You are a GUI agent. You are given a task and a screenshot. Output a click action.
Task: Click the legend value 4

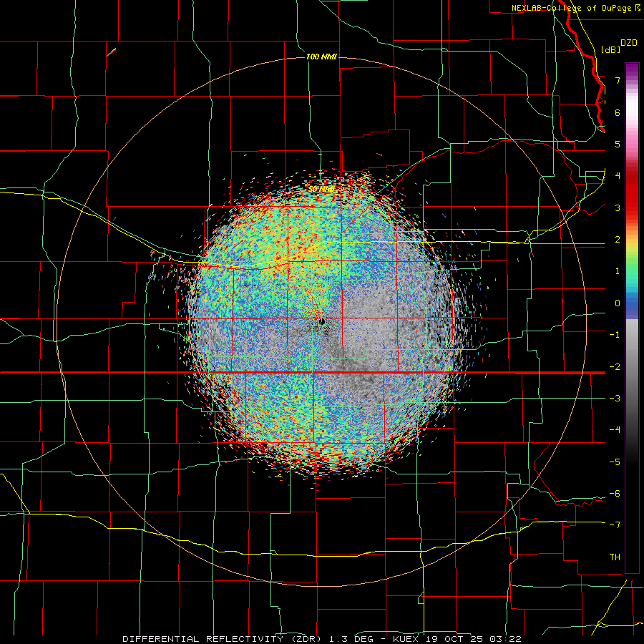(618, 176)
